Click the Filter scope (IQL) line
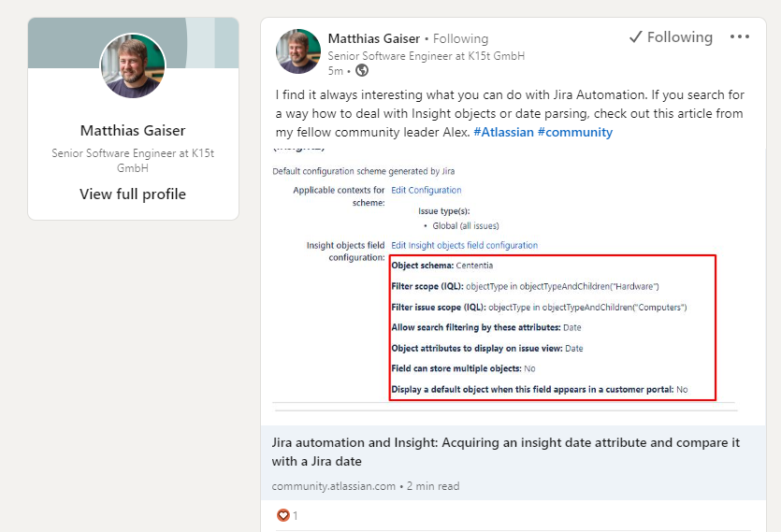 (525, 286)
